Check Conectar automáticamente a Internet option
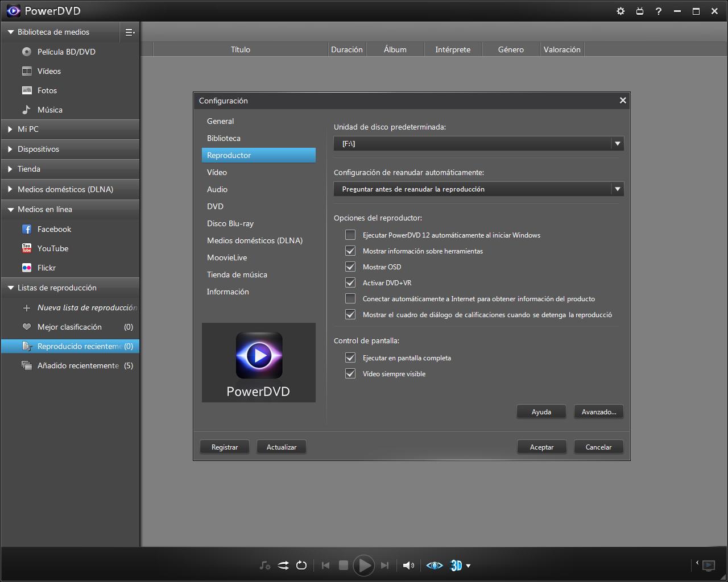Screen dimensions: 728x582 coord(350,298)
